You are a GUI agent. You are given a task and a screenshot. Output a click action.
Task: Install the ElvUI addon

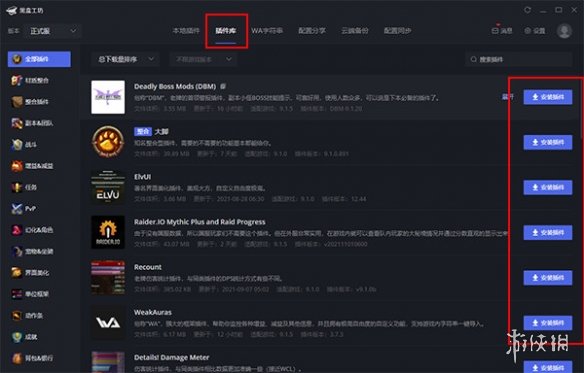point(548,187)
